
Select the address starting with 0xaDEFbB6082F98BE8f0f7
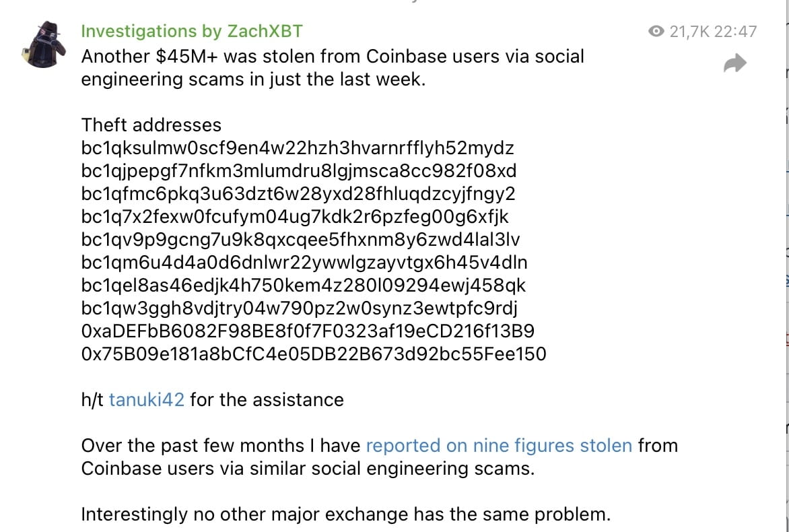pyautogui.click(x=302, y=331)
